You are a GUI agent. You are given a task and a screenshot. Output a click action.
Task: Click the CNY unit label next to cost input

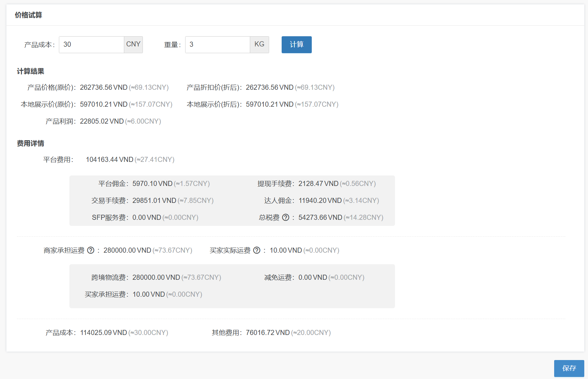point(133,44)
